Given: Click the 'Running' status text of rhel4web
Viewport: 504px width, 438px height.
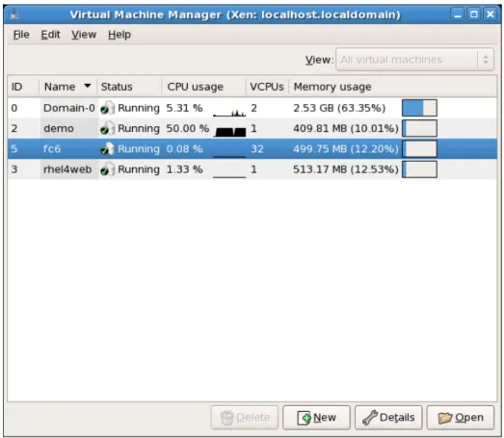Looking at the screenshot, I should coord(139,169).
